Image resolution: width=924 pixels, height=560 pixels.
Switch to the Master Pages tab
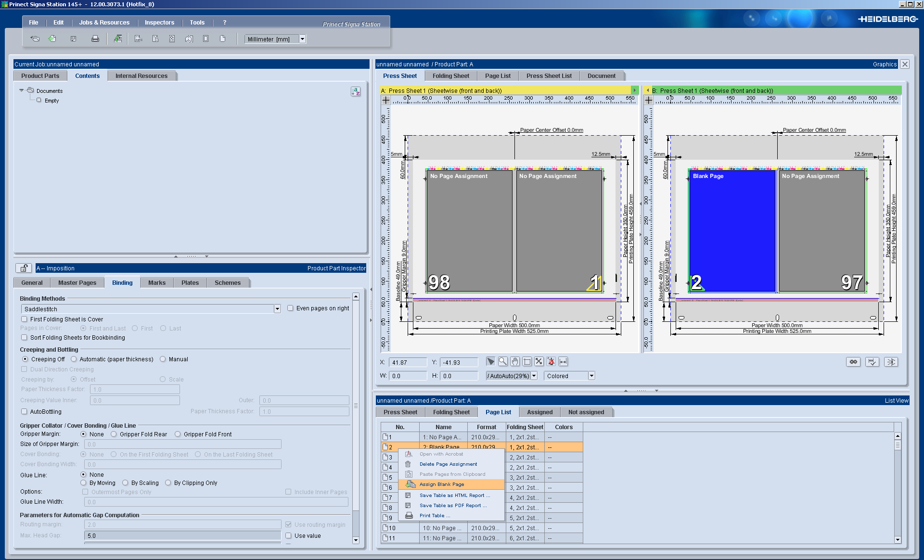[77, 282]
